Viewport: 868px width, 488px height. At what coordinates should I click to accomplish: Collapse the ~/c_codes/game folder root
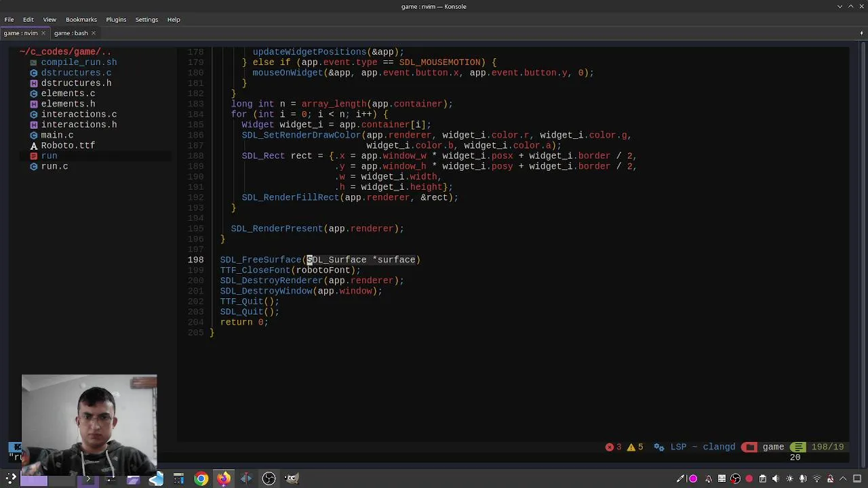(65, 52)
